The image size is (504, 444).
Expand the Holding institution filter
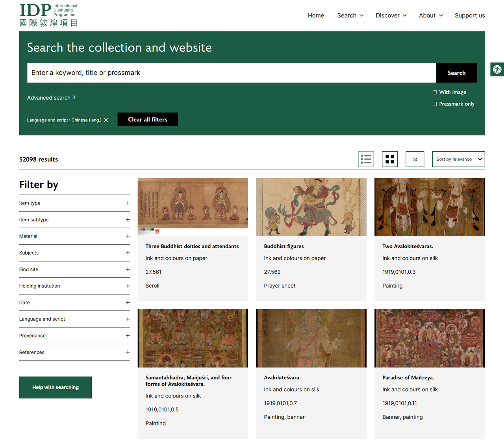click(x=74, y=286)
